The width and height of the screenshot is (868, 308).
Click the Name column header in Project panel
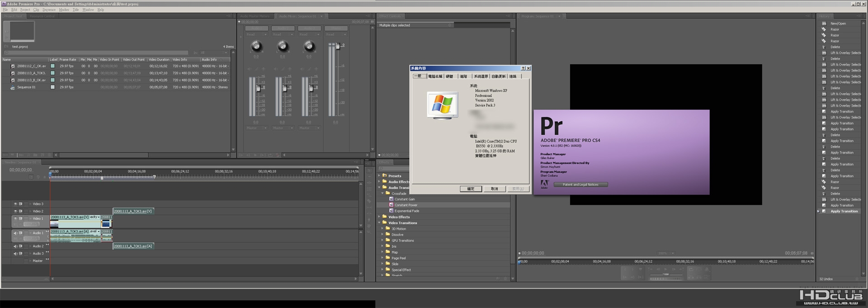pyautogui.click(x=25, y=60)
